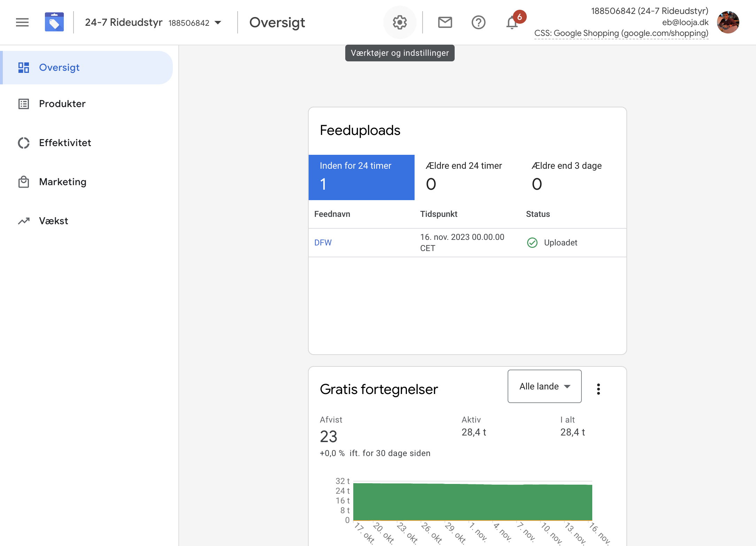Expand the Alle lande dropdown
The width and height of the screenshot is (756, 546).
point(545,386)
